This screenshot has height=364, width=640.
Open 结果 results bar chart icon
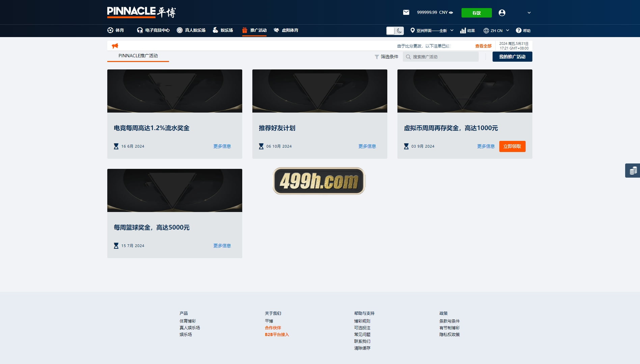coord(463,31)
